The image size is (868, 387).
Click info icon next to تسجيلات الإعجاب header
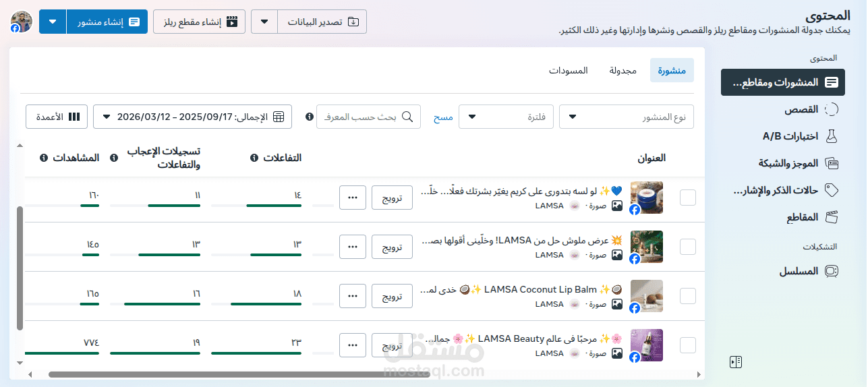pyautogui.click(x=114, y=158)
